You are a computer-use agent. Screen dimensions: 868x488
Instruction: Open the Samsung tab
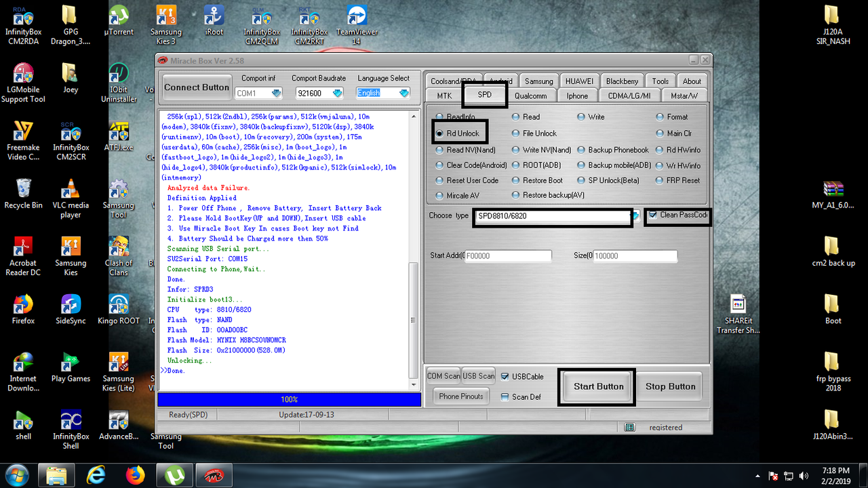539,81
